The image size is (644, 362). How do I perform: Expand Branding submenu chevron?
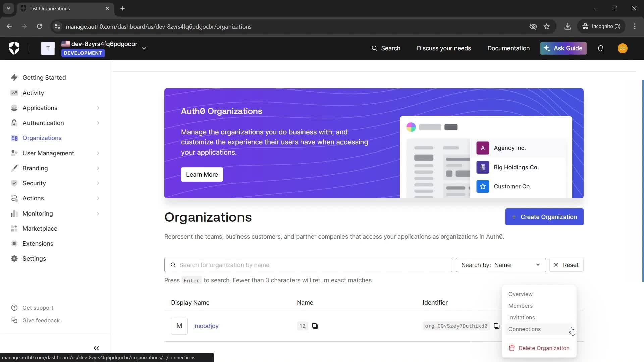98,168
